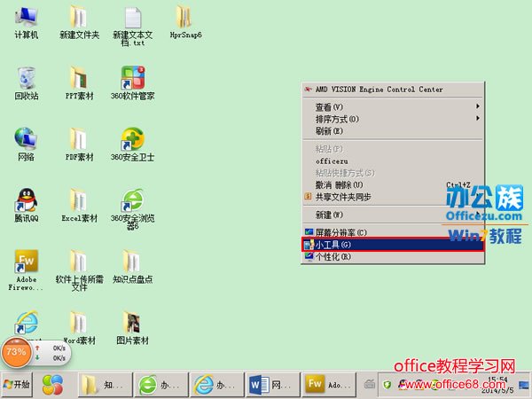Expand the 查看(V) submenu
The image size is (532, 399).
[393, 107]
